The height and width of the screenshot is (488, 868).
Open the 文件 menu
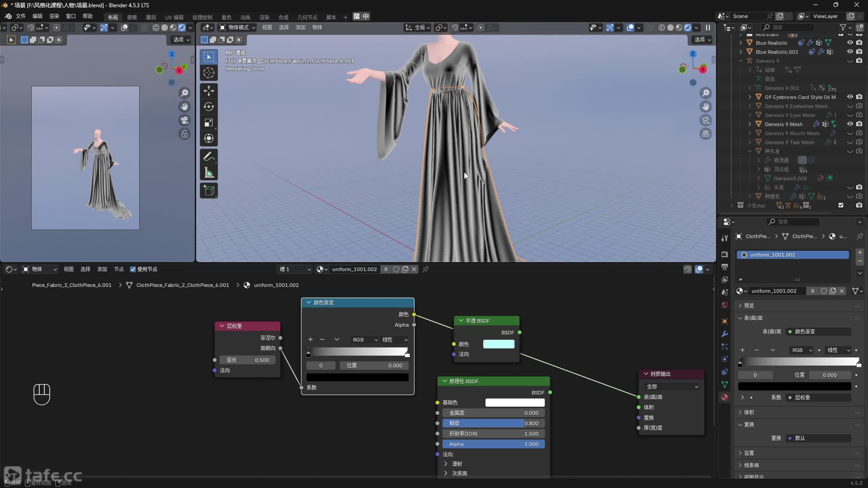(x=20, y=16)
